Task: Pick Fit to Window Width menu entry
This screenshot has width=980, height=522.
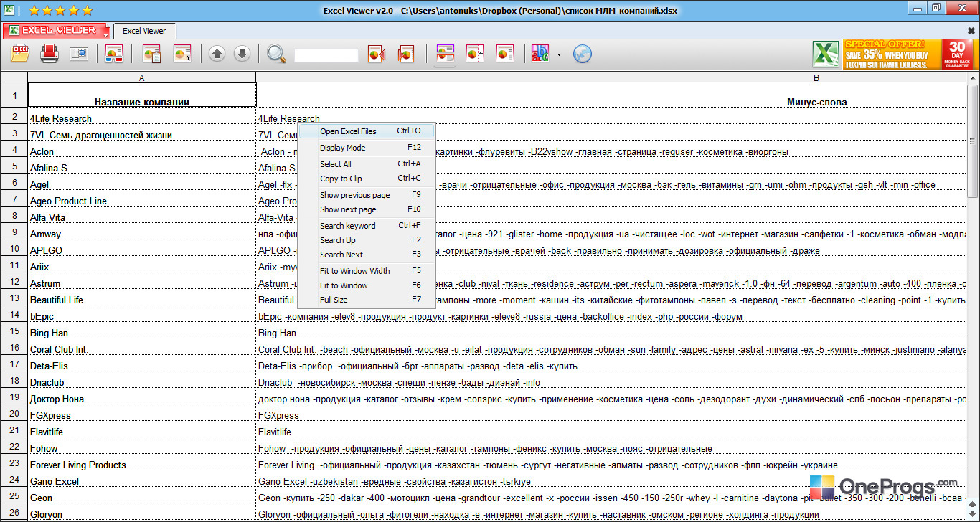Action: (367, 271)
